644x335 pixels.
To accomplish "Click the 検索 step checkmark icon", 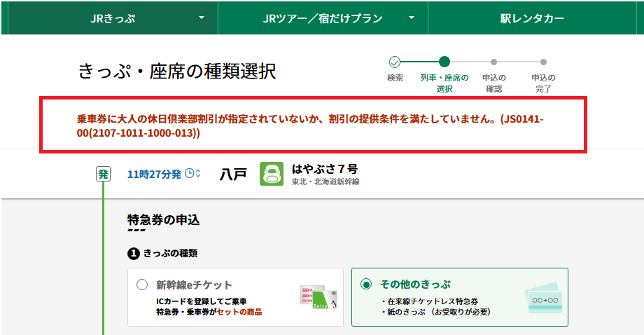I will pyautogui.click(x=395, y=62).
